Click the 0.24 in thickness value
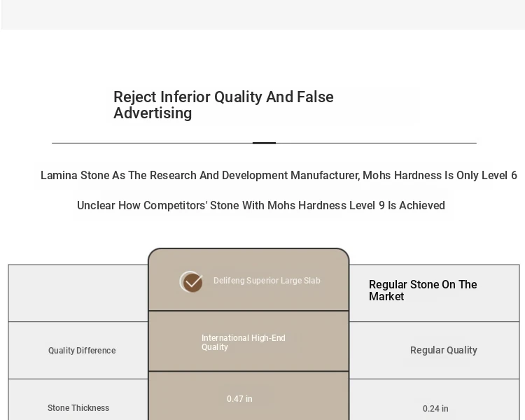 (435, 409)
